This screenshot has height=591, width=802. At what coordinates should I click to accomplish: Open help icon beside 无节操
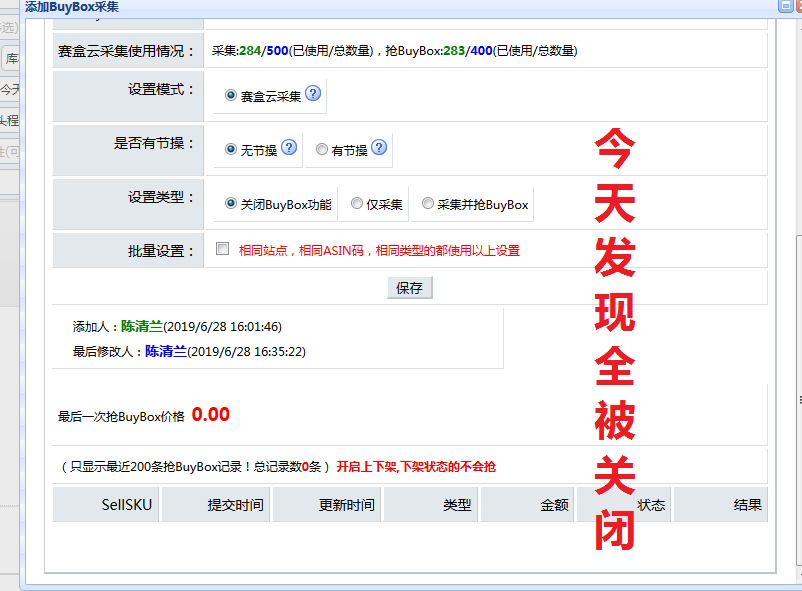pyautogui.click(x=289, y=148)
